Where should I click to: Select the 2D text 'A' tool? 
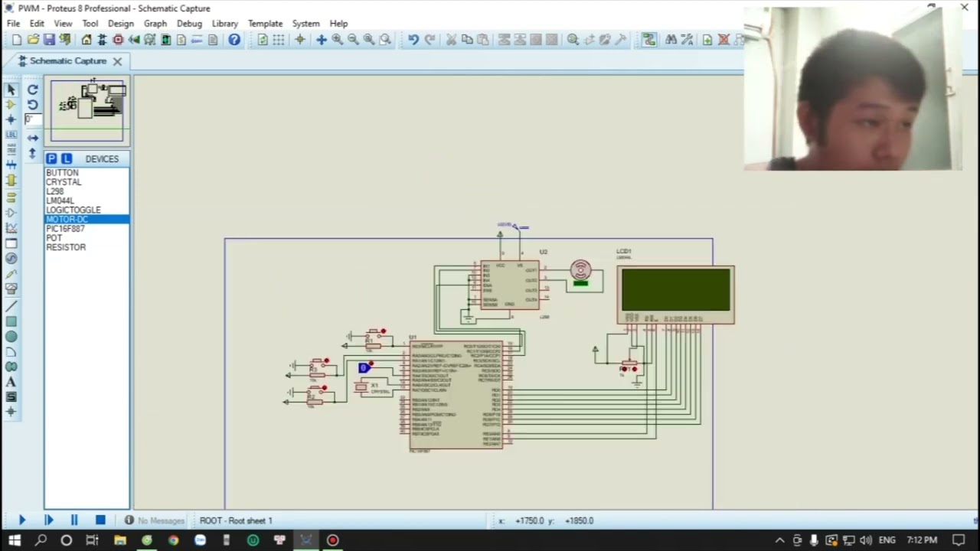click(11, 382)
